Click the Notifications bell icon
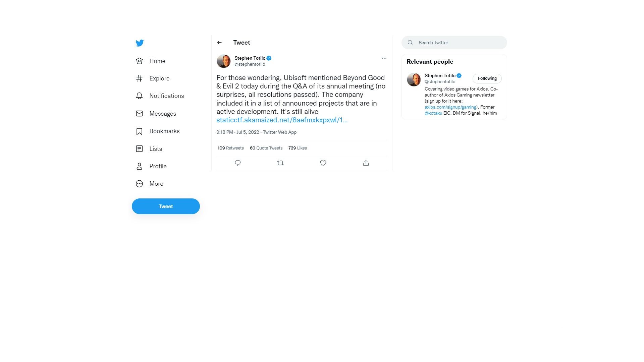This screenshot has height=362, width=644. coord(140,96)
